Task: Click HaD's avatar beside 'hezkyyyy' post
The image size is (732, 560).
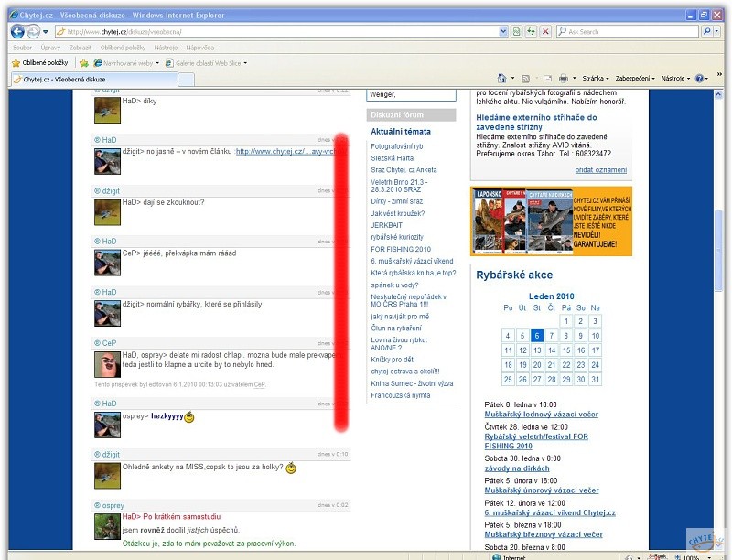Action: [x=107, y=425]
